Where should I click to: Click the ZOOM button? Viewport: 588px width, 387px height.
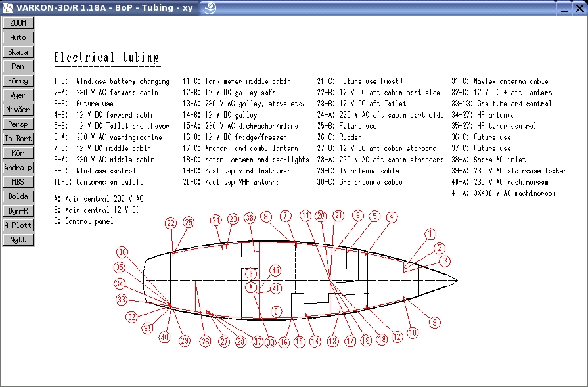click(18, 23)
